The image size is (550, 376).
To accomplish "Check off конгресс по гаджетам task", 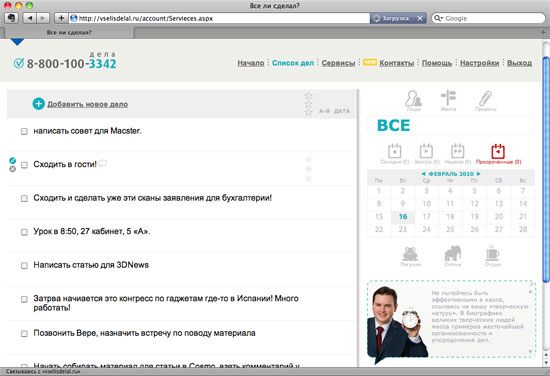I will (24, 299).
